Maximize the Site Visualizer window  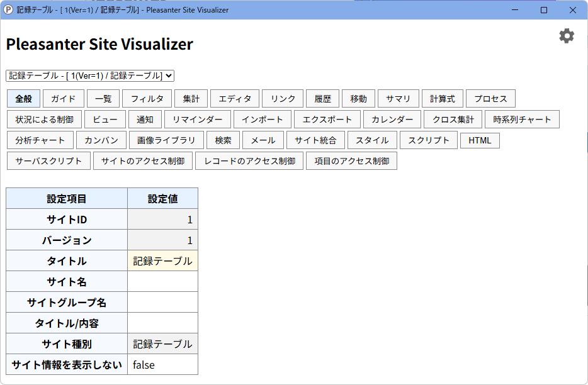[x=544, y=9]
